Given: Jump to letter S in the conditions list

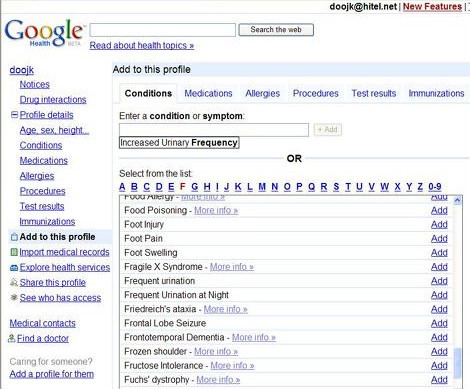Looking at the screenshot, I should click(x=336, y=187).
